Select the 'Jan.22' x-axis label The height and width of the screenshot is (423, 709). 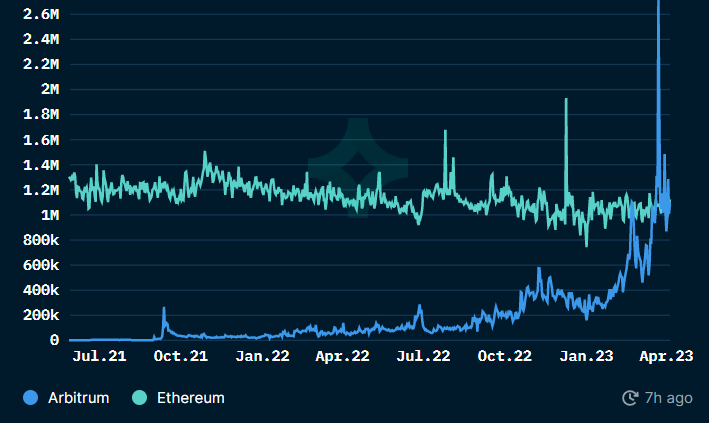point(262,356)
